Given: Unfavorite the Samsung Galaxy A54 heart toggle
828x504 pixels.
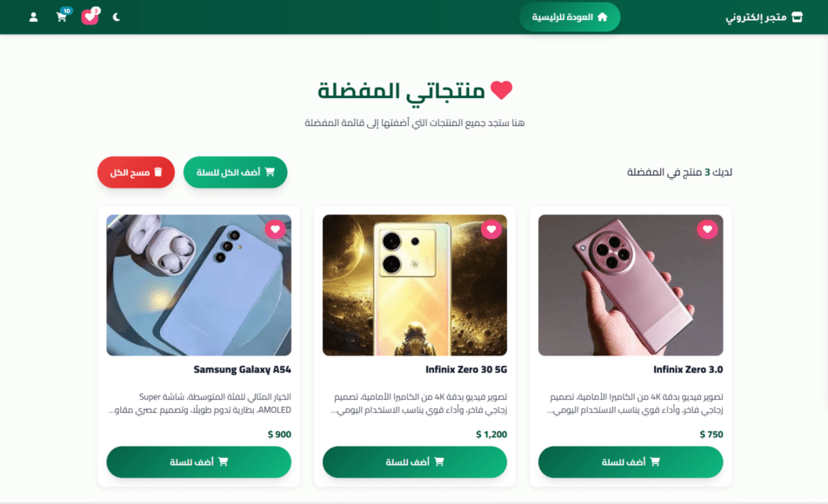Looking at the screenshot, I should [275, 229].
